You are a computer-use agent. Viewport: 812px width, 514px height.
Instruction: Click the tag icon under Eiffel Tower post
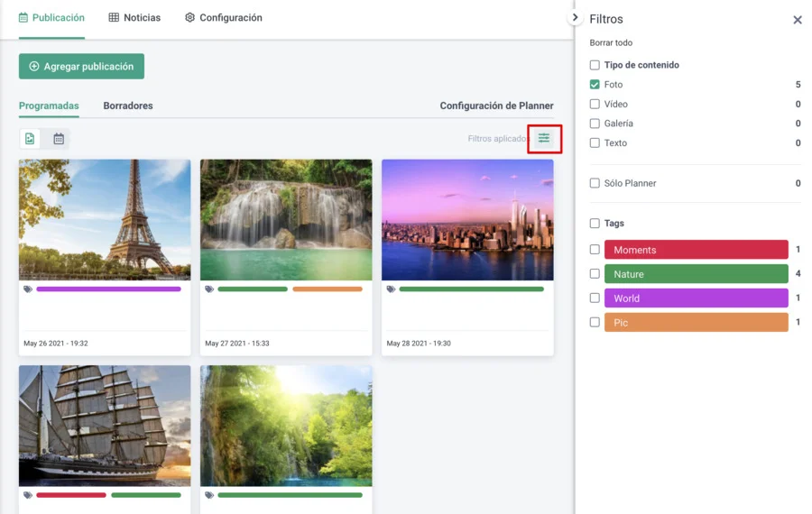click(x=28, y=289)
